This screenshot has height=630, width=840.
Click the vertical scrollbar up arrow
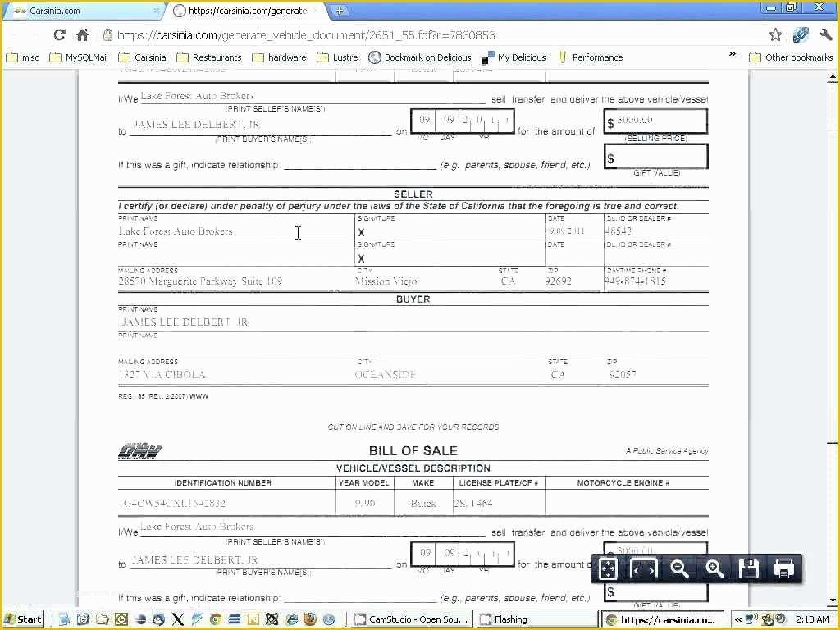832,78
